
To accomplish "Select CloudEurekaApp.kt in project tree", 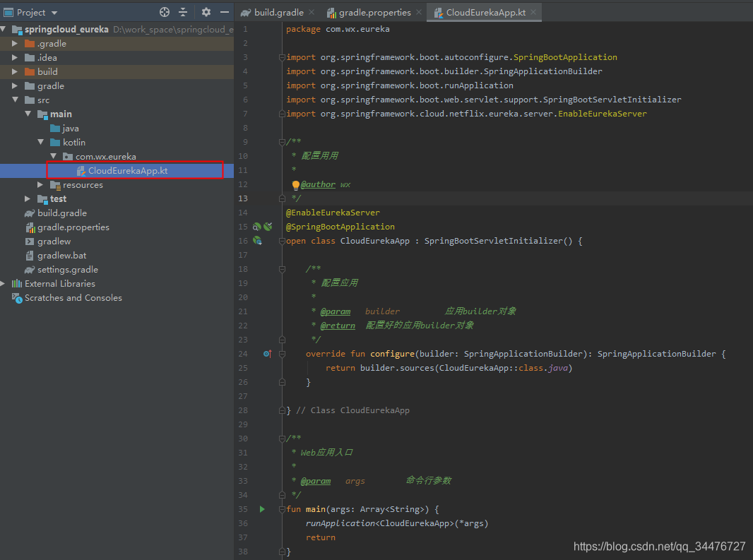I will (128, 170).
